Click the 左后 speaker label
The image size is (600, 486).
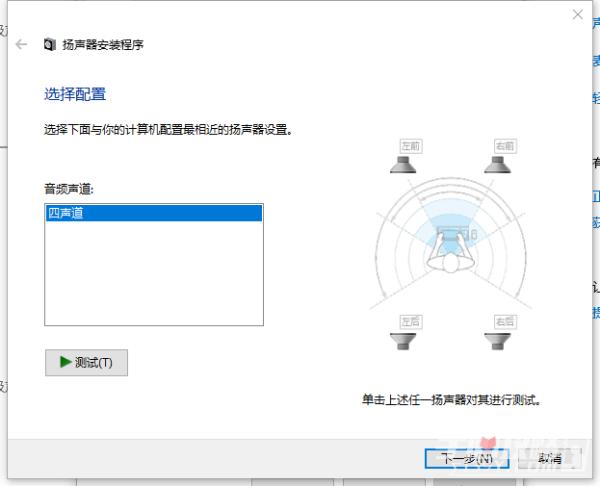pos(410,321)
